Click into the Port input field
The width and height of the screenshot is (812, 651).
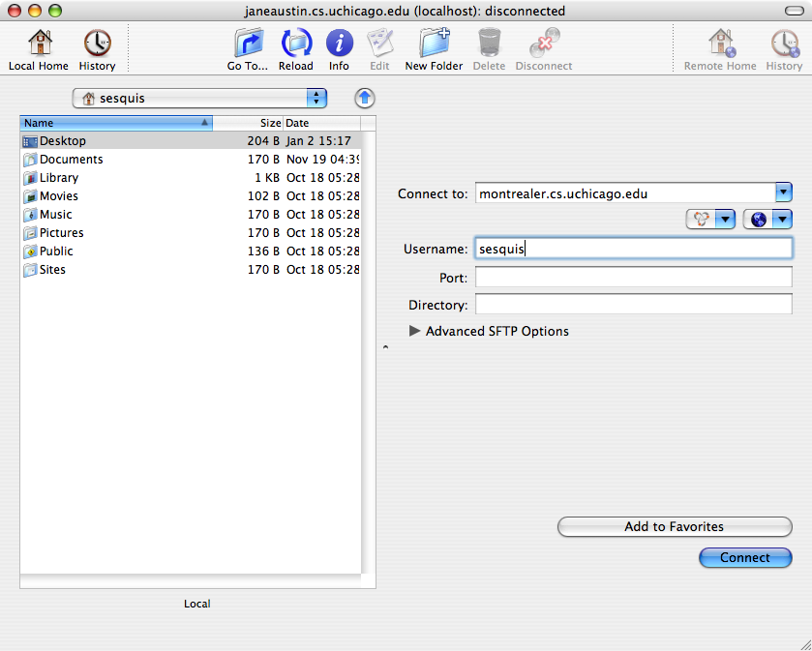(x=633, y=278)
